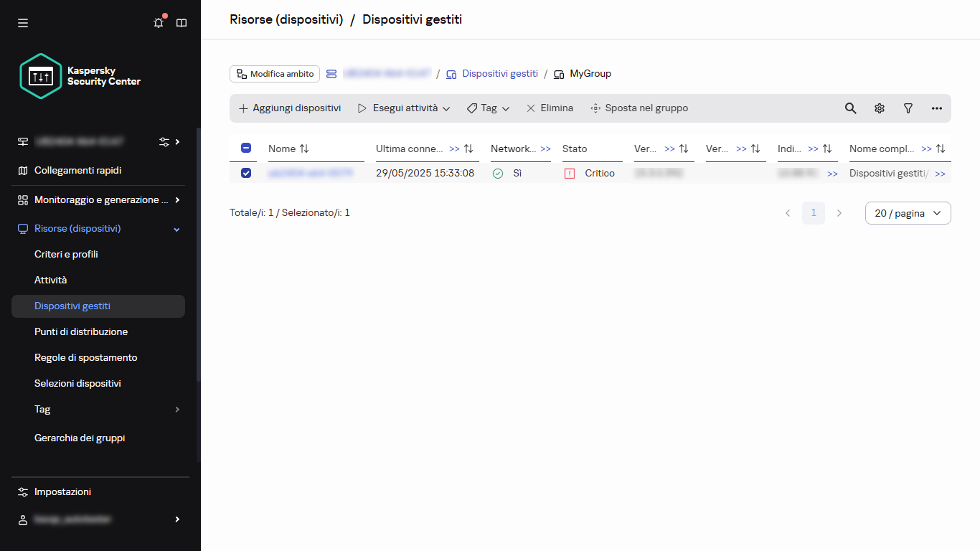Open the column settings gear icon
Screen dimensions: 980x551
879,108
